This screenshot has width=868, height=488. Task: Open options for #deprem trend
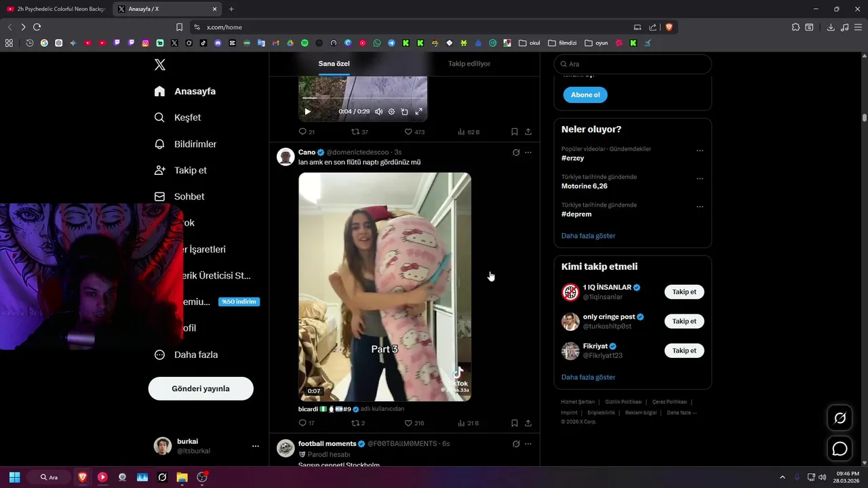(700, 207)
